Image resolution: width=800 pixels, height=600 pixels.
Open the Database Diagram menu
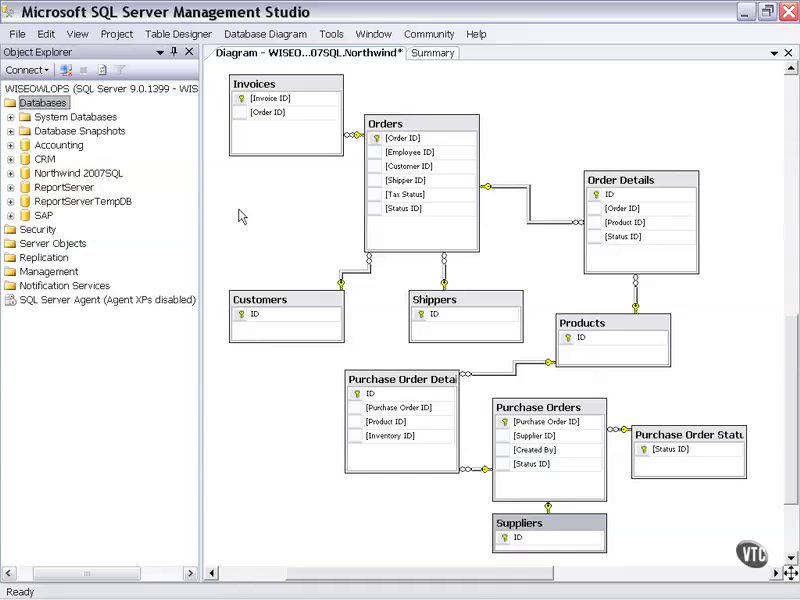(265, 34)
